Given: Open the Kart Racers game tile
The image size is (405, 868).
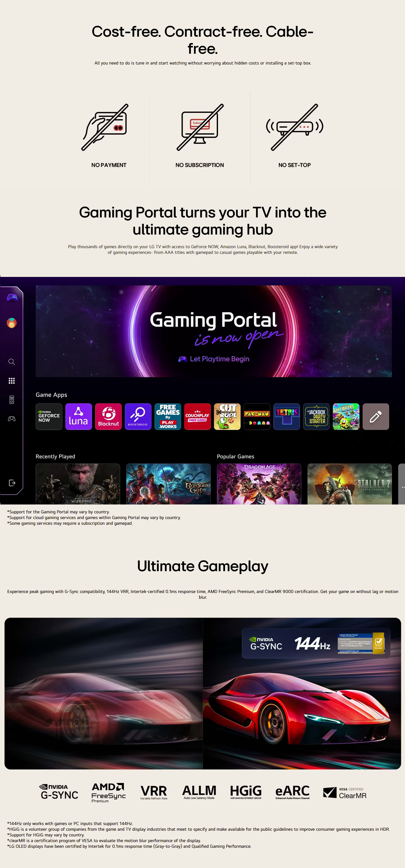Looking at the screenshot, I should [346, 417].
